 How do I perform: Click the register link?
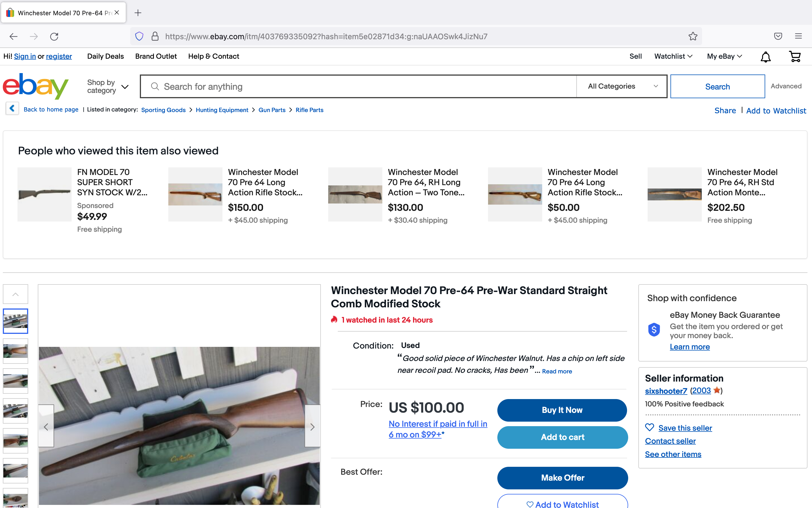[59, 56]
